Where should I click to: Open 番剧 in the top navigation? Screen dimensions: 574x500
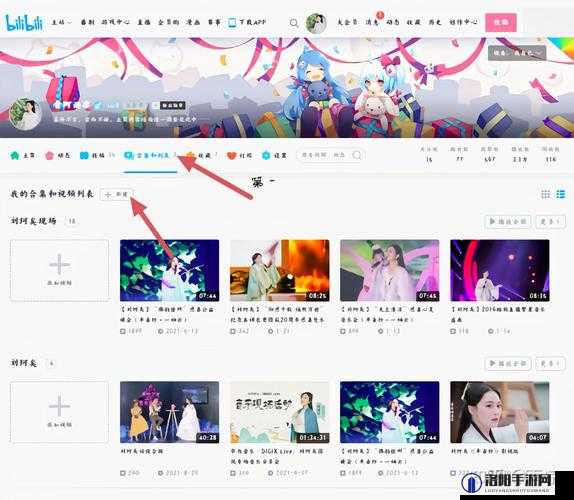click(87, 22)
